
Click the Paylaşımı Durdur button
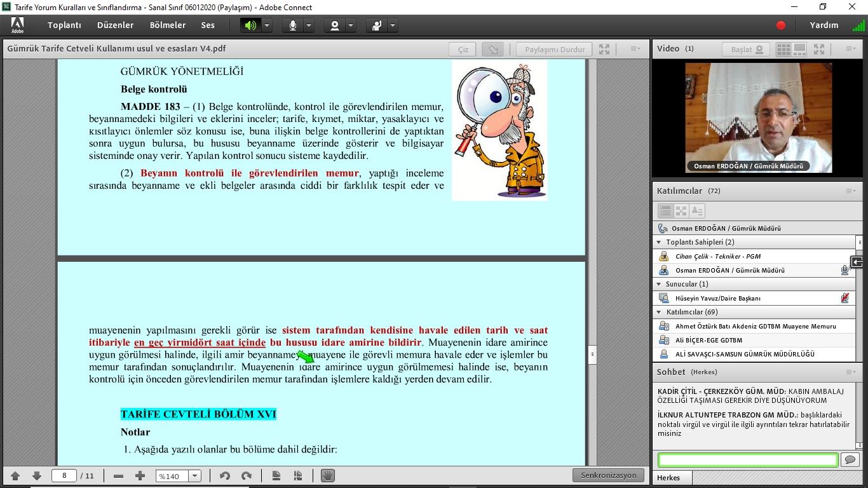(554, 50)
